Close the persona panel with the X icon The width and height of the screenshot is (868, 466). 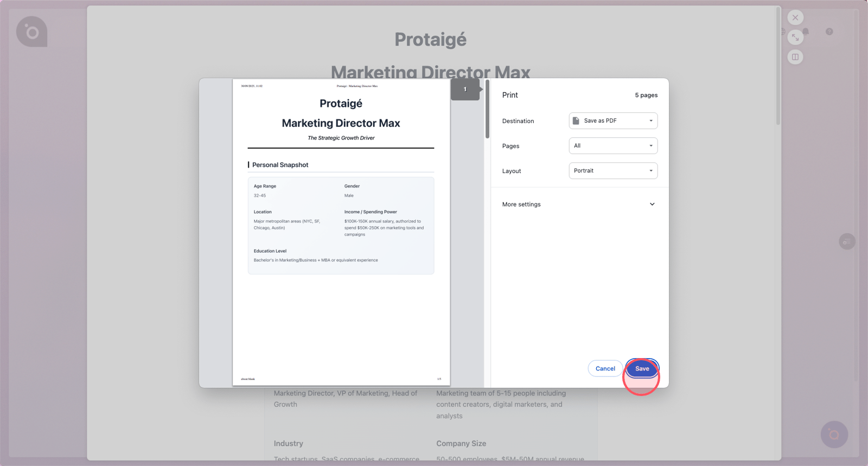click(795, 17)
